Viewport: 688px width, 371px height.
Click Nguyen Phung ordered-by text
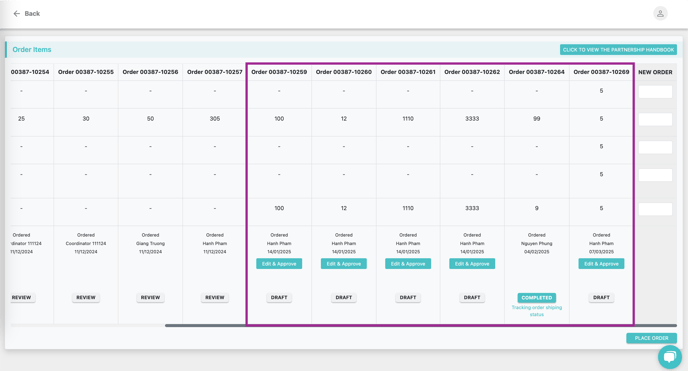537,243
